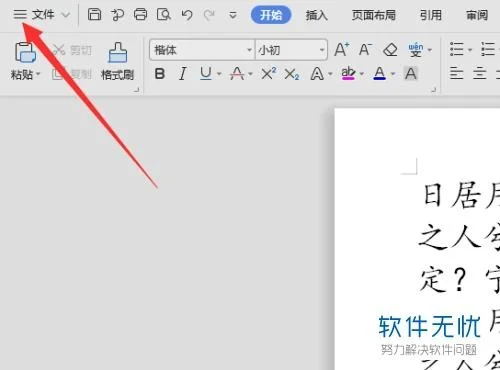The width and height of the screenshot is (500, 370).
Task: Toggle strikethrough formatting
Action: point(237,74)
